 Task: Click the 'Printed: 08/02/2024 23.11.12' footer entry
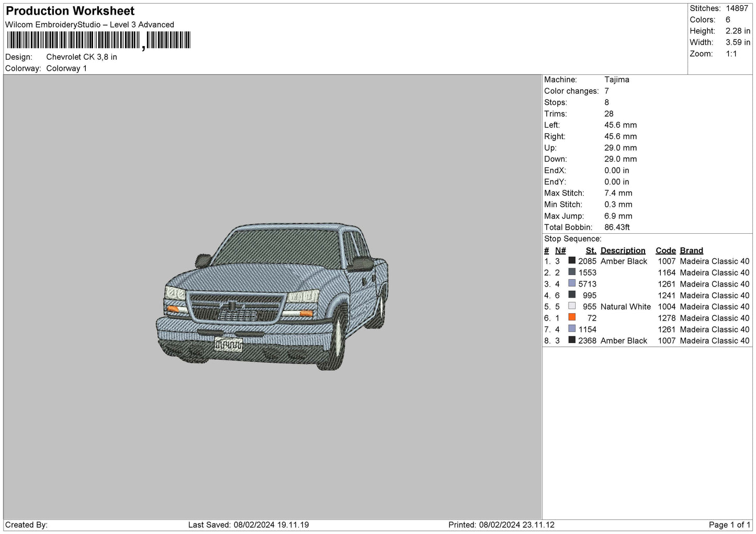coord(501,525)
